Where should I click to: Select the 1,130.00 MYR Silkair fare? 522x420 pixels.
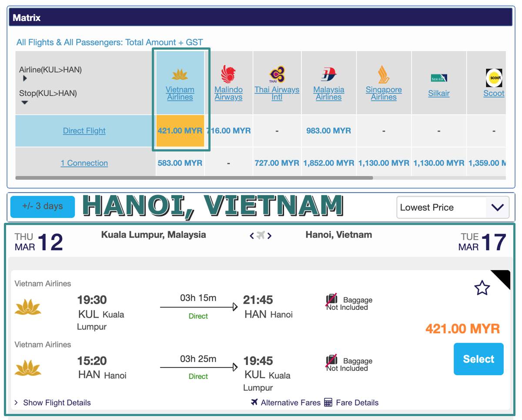point(439,163)
